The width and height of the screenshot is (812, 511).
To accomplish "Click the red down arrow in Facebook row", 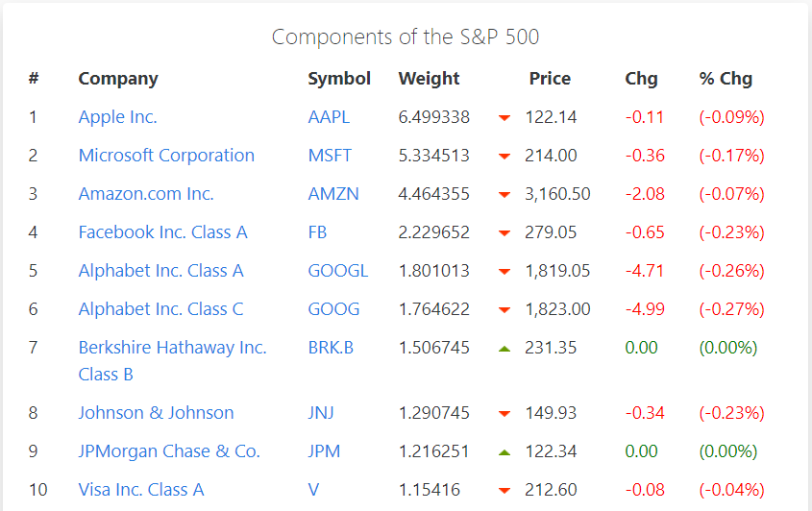I will pos(504,233).
